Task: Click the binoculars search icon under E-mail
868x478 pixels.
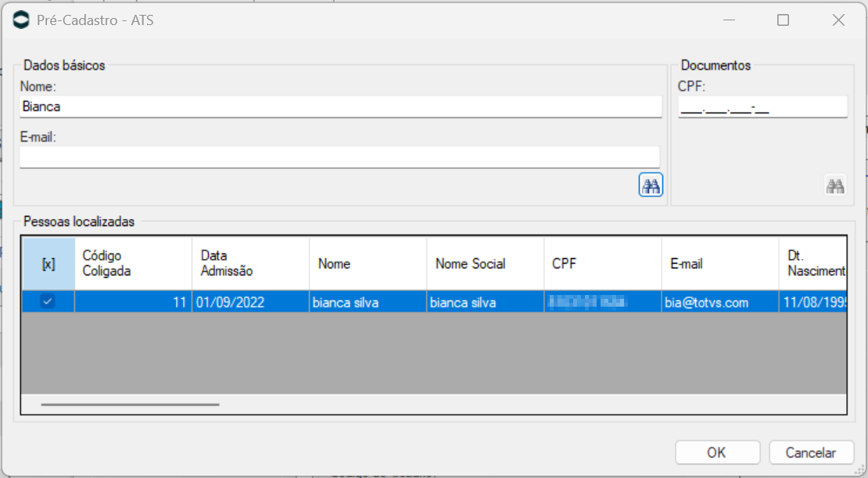Action: click(x=651, y=185)
